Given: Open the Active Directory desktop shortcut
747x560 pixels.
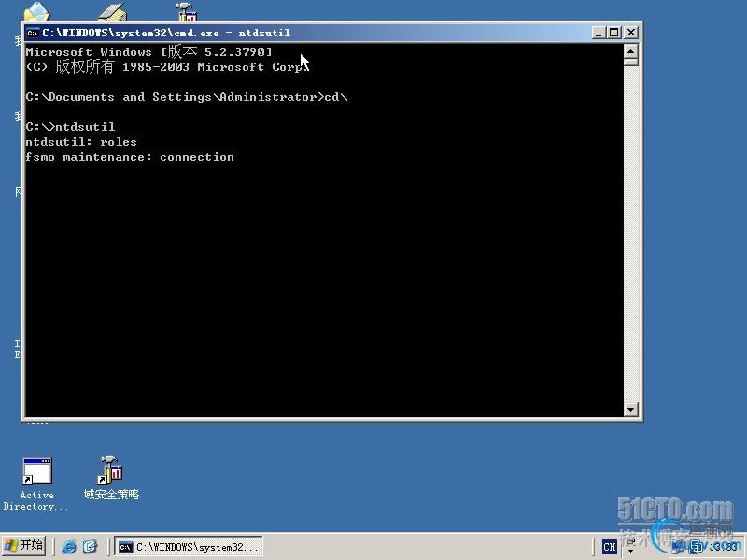Looking at the screenshot, I should pos(36,483).
